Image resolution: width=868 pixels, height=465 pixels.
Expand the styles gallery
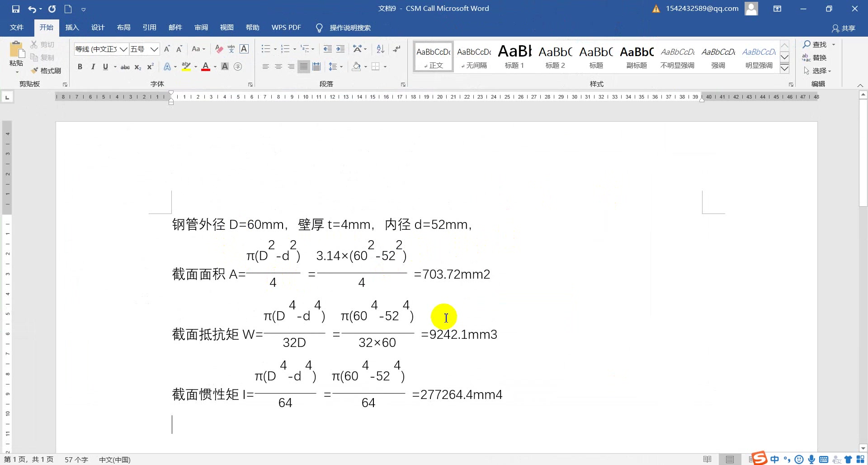click(784, 68)
